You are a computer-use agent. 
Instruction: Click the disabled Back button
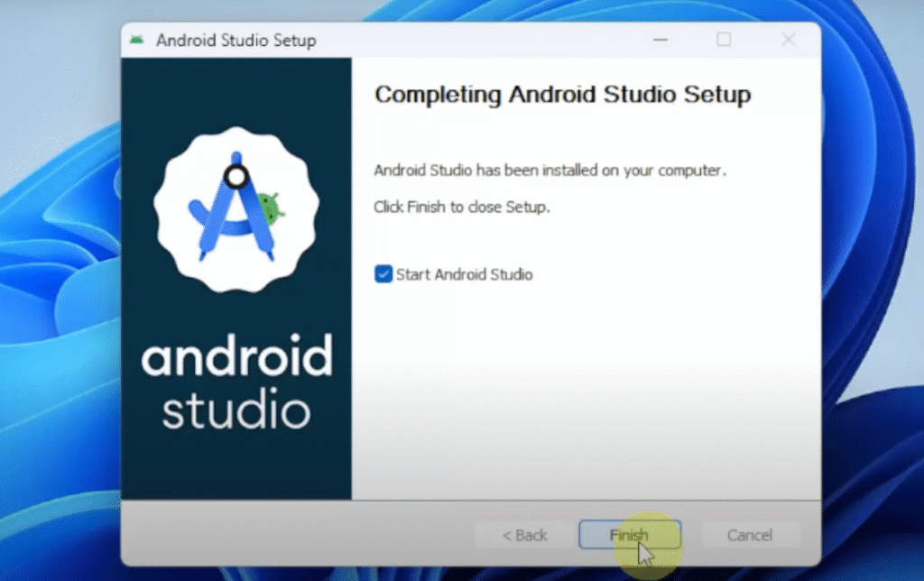(x=524, y=534)
